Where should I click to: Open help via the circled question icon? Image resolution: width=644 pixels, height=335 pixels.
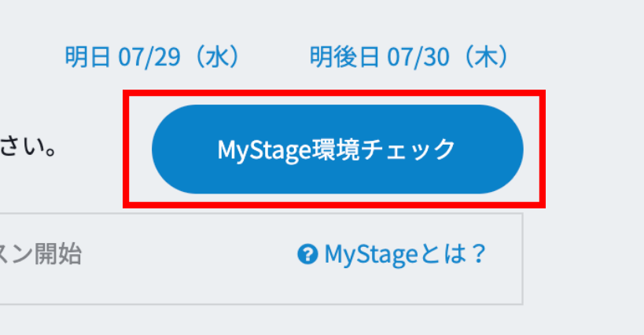click(307, 255)
